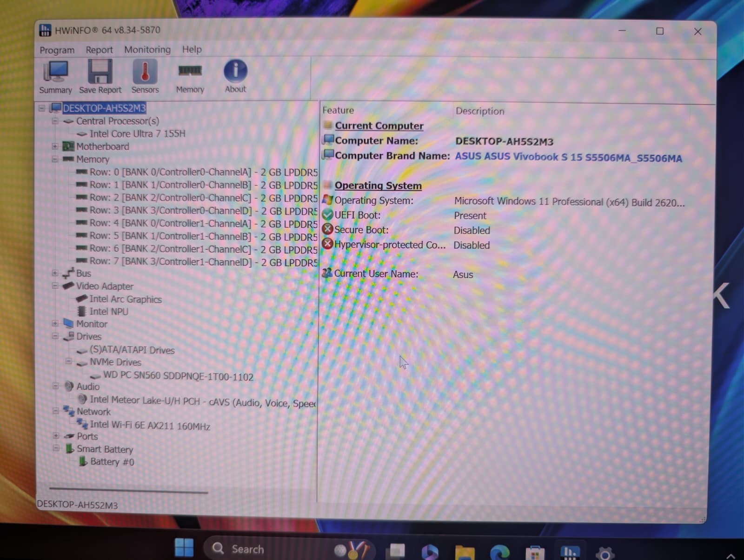Click the Bus tree icon
This screenshot has height=560, width=744.
point(68,273)
